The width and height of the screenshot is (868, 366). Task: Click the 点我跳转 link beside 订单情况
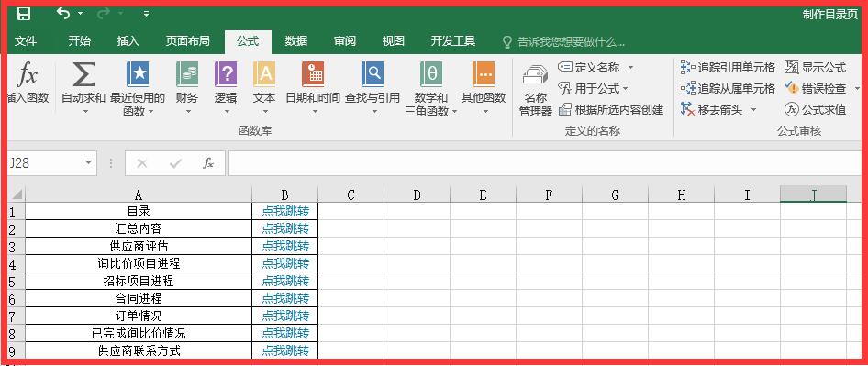point(285,316)
